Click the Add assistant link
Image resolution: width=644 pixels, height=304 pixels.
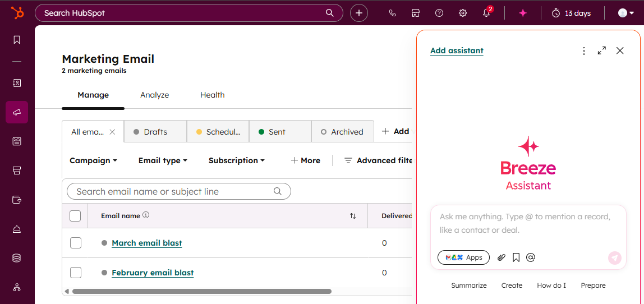point(457,50)
